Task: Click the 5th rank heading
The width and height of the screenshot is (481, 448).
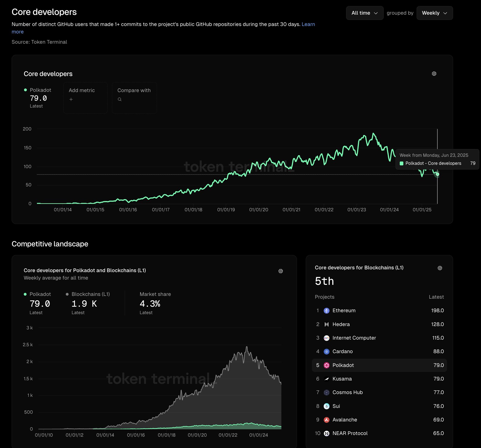Action: point(324,281)
